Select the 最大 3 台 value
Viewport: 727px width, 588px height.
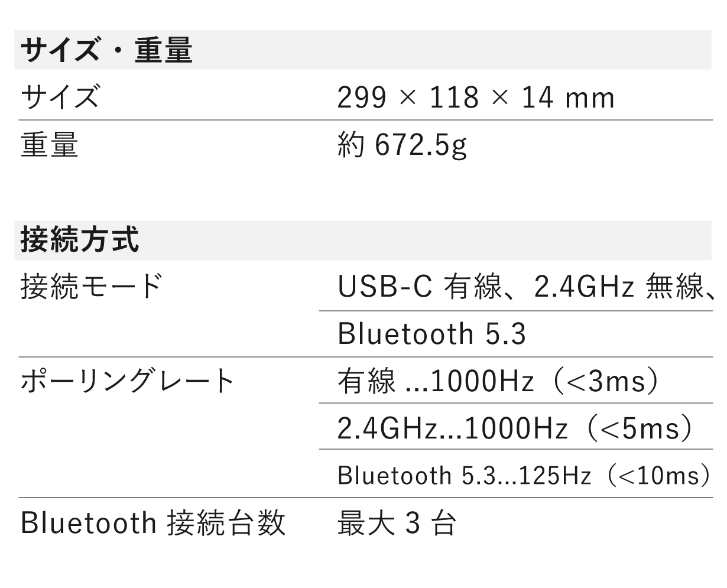pos(396,523)
